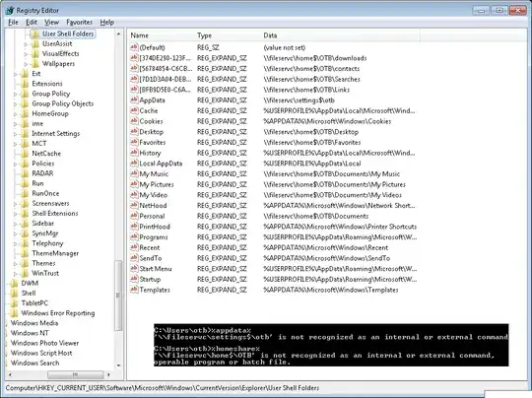This screenshot has width=532, height=398.
Task: Click the DWM folder icon
Action: pos(14,284)
